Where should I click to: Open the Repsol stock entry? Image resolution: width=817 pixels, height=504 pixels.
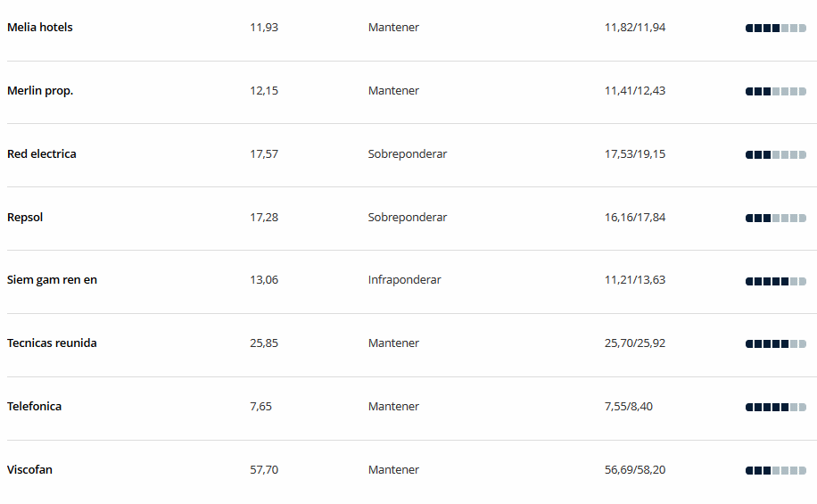[25, 218]
